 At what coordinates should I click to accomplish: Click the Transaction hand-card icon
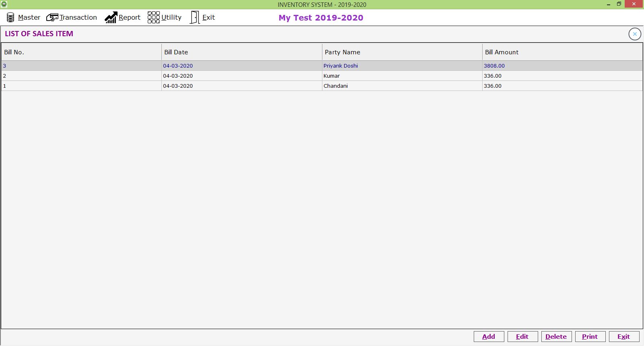pyautogui.click(x=52, y=18)
